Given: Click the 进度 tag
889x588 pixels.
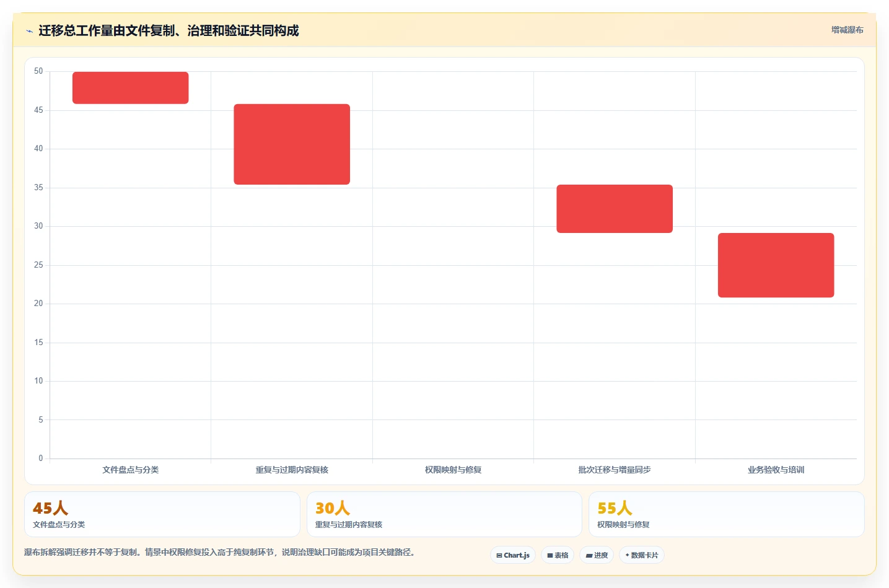Looking at the screenshot, I should (597, 555).
